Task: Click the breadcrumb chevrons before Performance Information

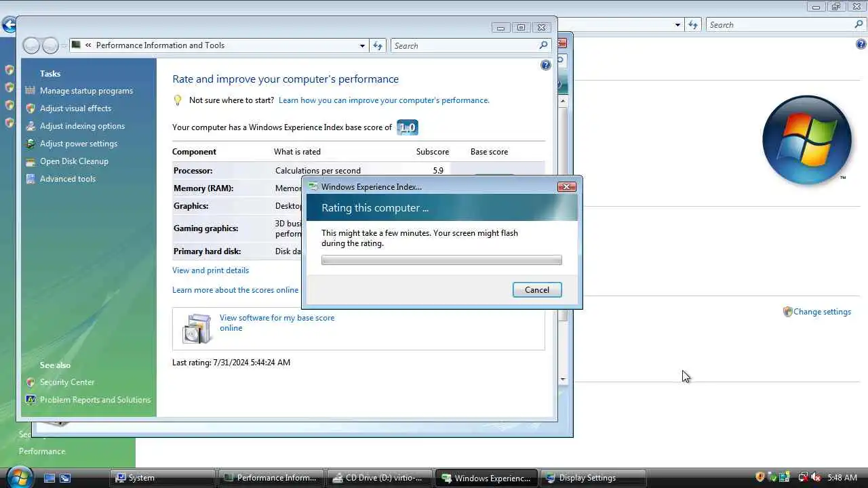Action: (88, 45)
